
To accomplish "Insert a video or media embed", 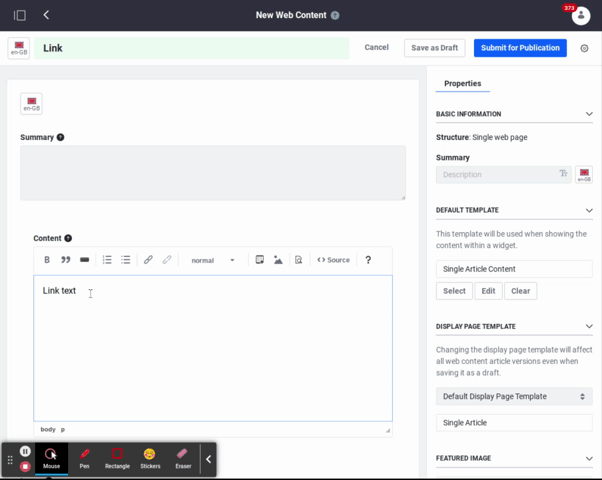I will (260, 260).
